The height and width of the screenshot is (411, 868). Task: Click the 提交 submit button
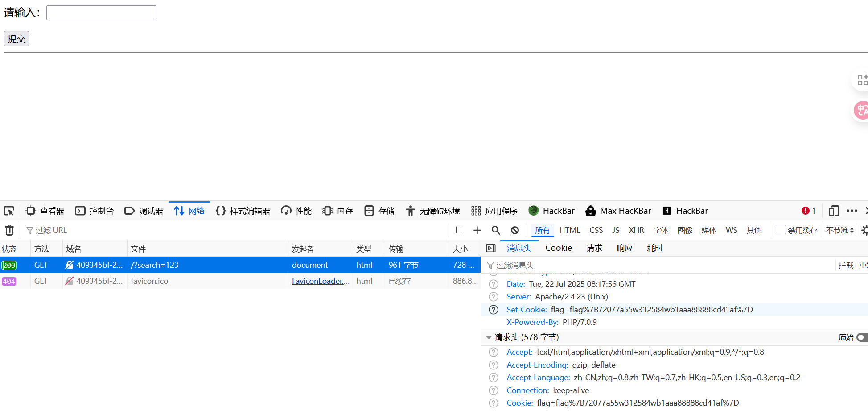[x=16, y=39]
